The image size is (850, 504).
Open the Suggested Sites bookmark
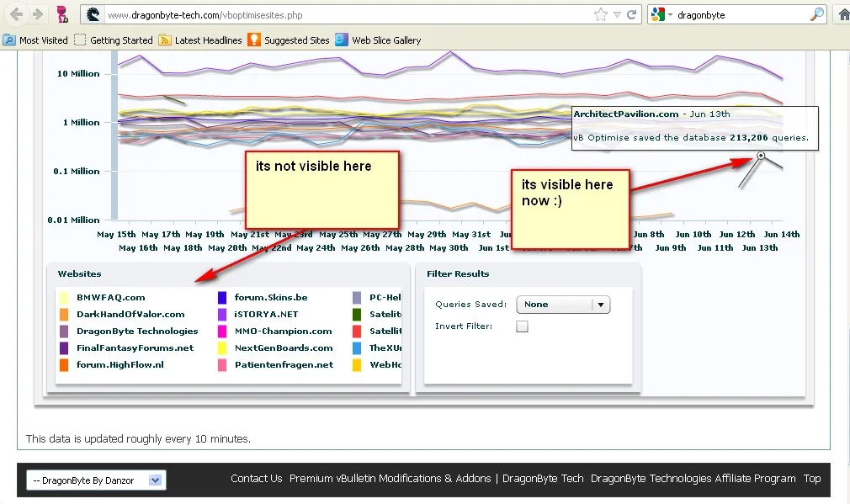(x=289, y=40)
